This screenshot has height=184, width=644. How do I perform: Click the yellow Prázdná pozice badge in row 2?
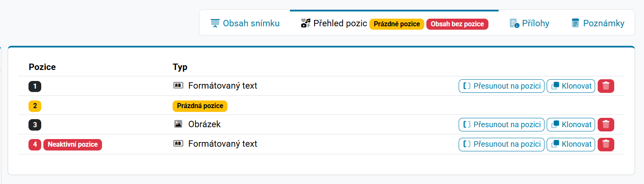200,106
